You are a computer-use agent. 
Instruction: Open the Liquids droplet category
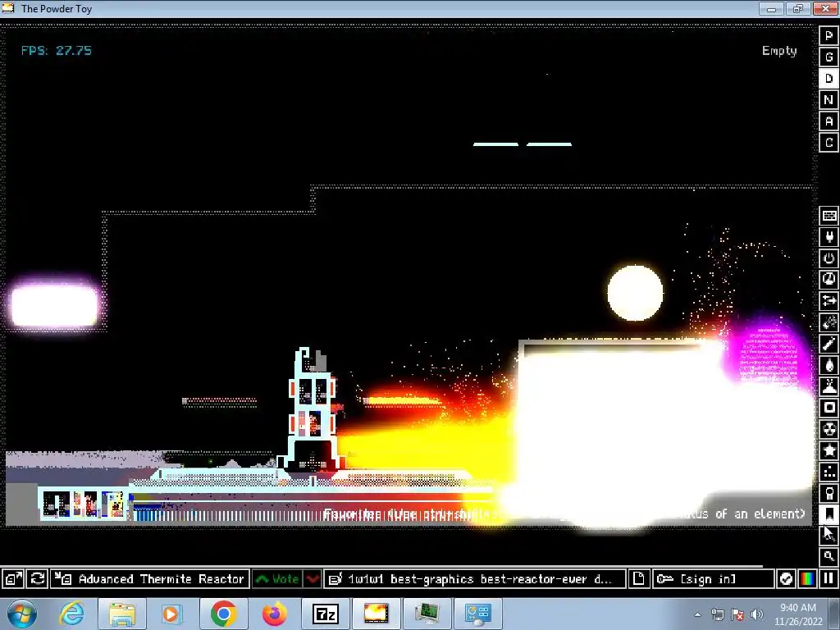829,365
